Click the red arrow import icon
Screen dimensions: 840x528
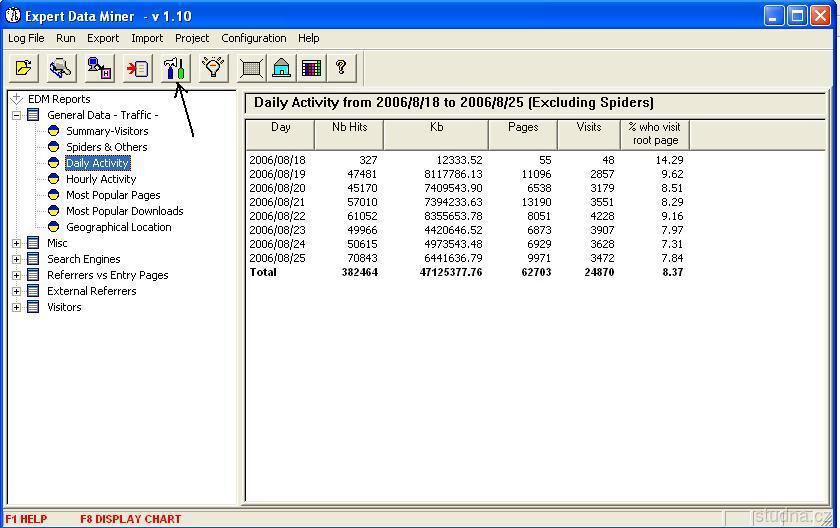[137, 68]
